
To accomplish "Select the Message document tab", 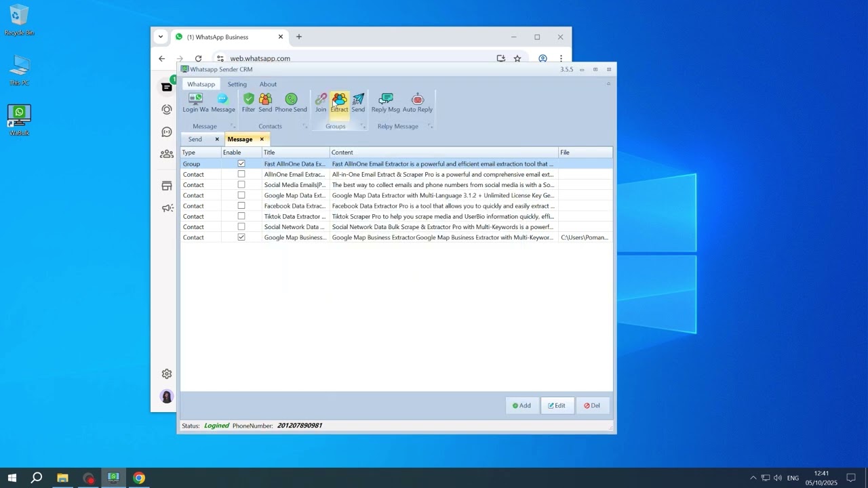I will click(x=240, y=139).
